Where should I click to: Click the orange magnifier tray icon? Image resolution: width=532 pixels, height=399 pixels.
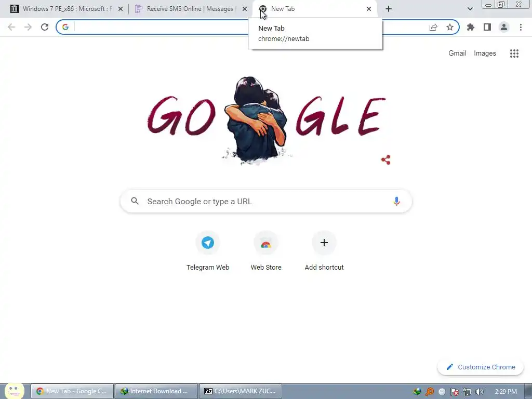point(430,392)
